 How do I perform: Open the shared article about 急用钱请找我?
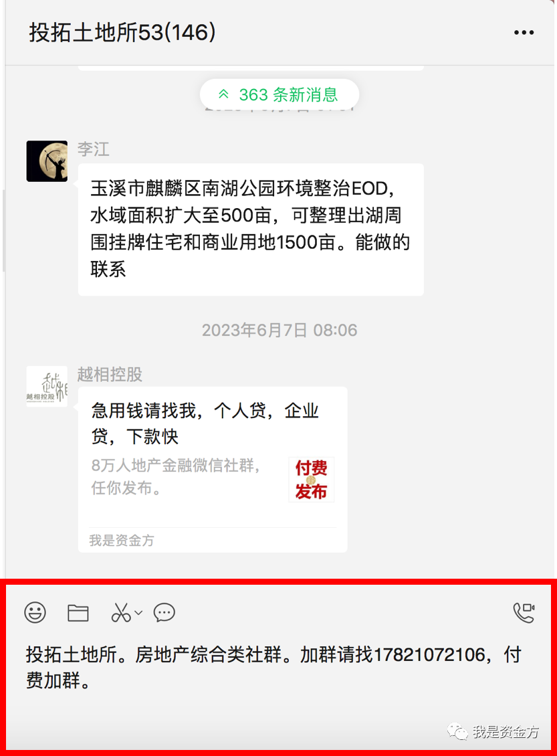[x=213, y=470]
